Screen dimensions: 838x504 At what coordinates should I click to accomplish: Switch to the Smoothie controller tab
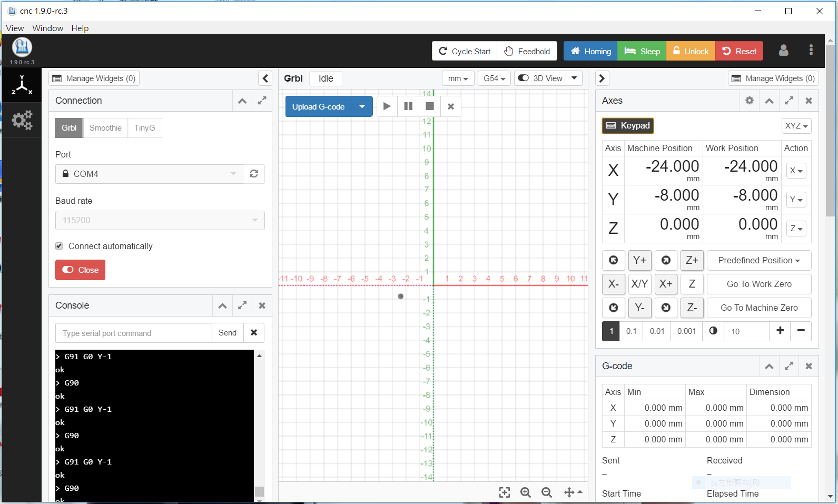click(105, 128)
